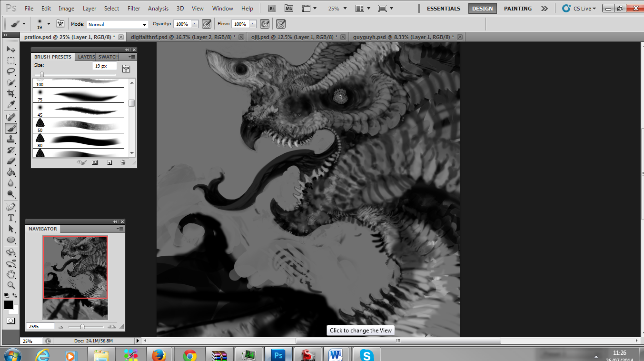Screen dimensions: 644x361
Task: Open the brush Mode dropdown
Action: pyautogui.click(x=118, y=24)
